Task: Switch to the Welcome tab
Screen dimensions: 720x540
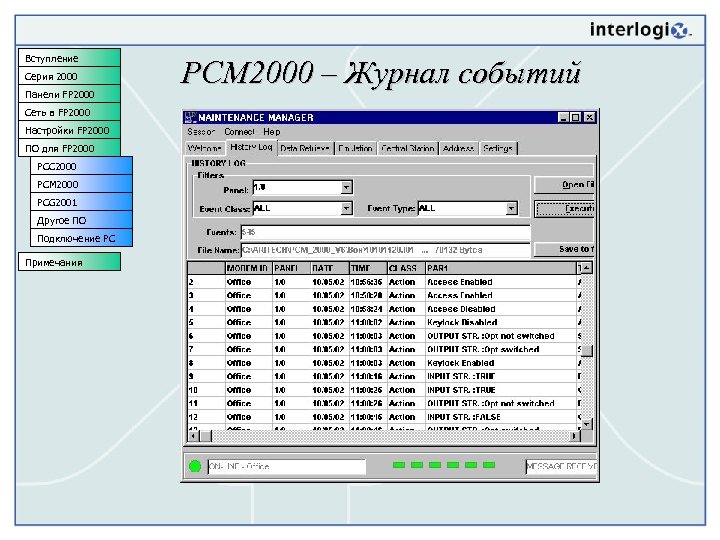Action: [x=205, y=148]
